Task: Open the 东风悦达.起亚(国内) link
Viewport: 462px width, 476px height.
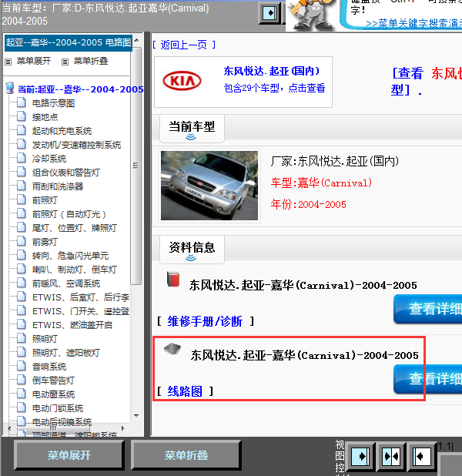Action: 272,71
